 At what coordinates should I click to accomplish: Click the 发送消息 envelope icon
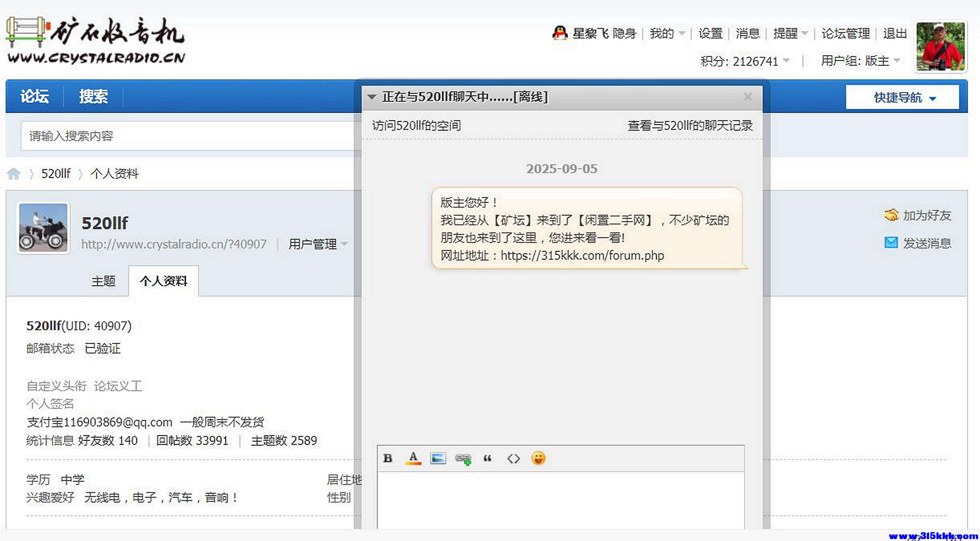point(891,243)
